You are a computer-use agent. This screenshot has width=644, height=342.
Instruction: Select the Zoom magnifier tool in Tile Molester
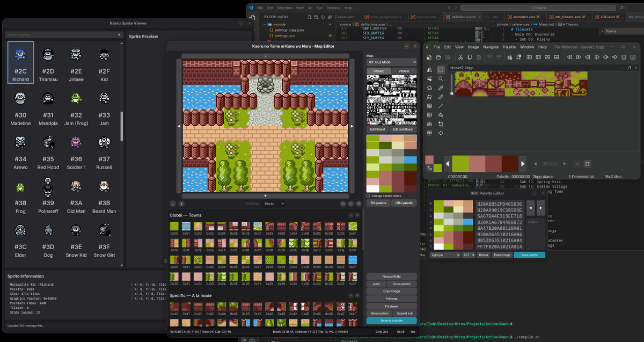tap(441, 78)
